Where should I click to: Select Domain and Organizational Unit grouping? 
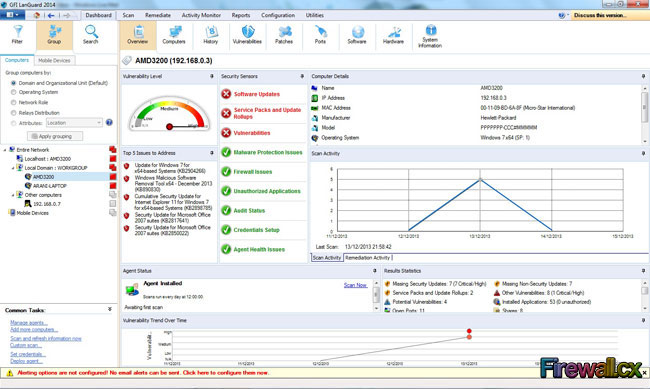[14, 83]
